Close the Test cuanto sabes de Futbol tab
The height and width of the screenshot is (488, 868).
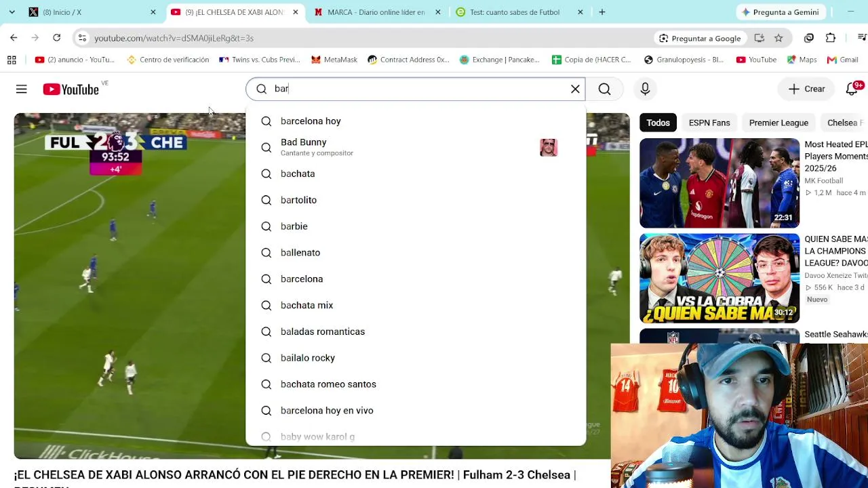[x=580, y=12]
